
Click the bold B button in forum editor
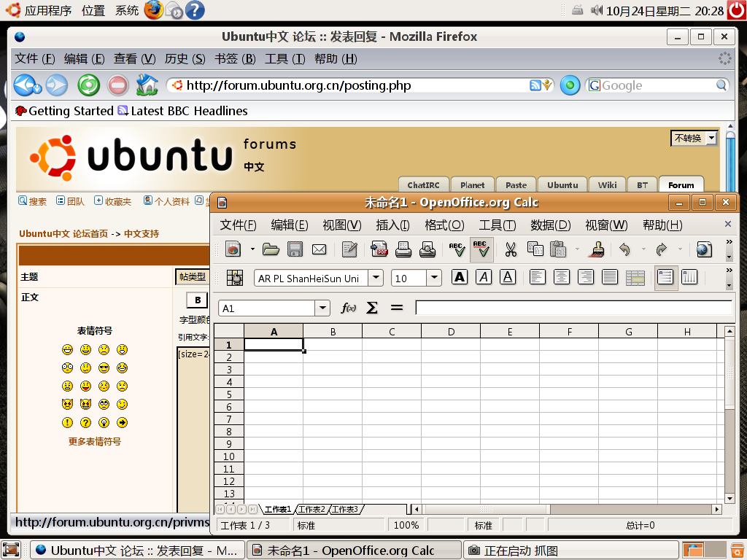pos(197,300)
